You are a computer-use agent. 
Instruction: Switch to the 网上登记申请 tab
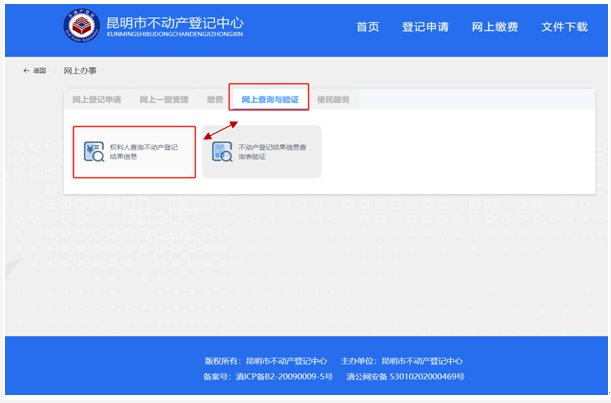point(97,100)
